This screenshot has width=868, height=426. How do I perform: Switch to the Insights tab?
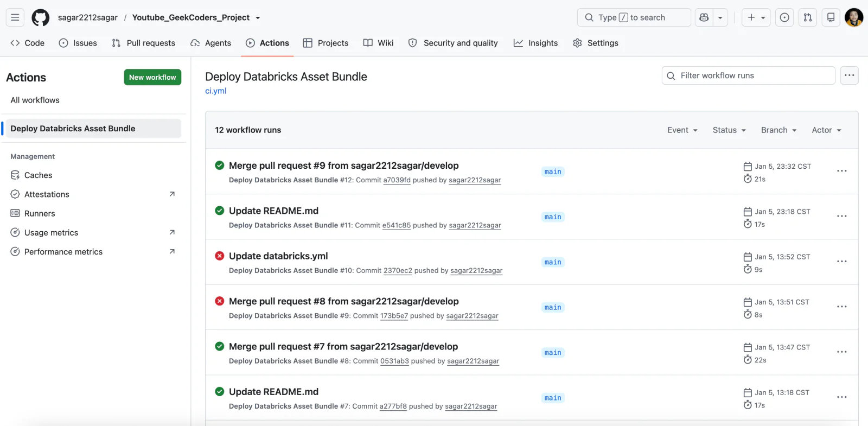536,43
